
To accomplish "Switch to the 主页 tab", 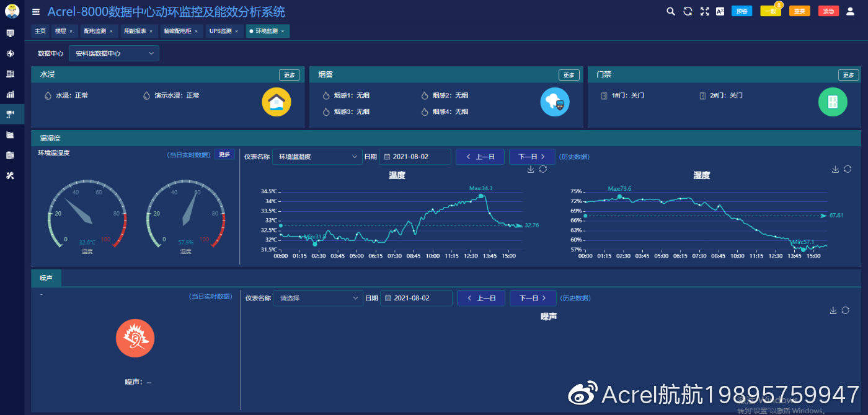I will [x=40, y=31].
